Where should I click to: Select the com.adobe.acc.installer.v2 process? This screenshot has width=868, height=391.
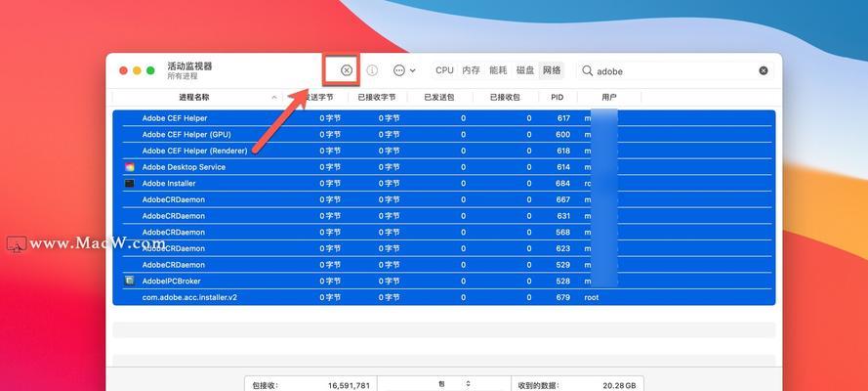pos(444,297)
